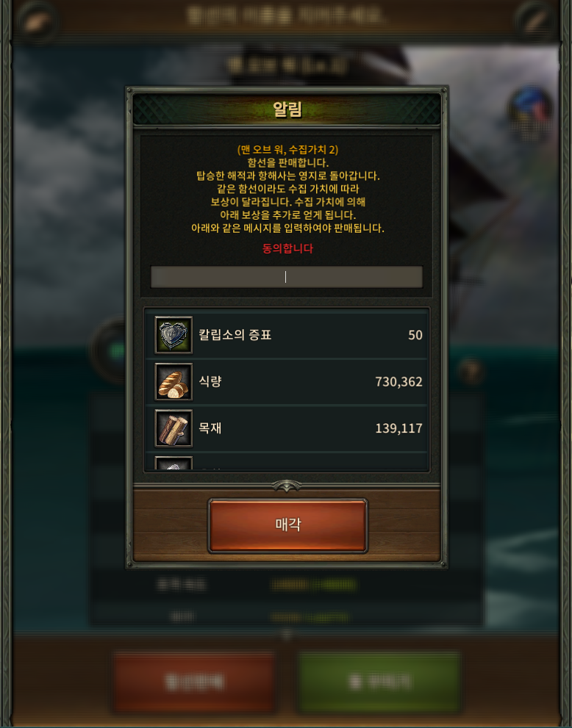The height and width of the screenshot is (728, 572).
Task: Focus the confirmation message input field
Action: click(287, 277)
